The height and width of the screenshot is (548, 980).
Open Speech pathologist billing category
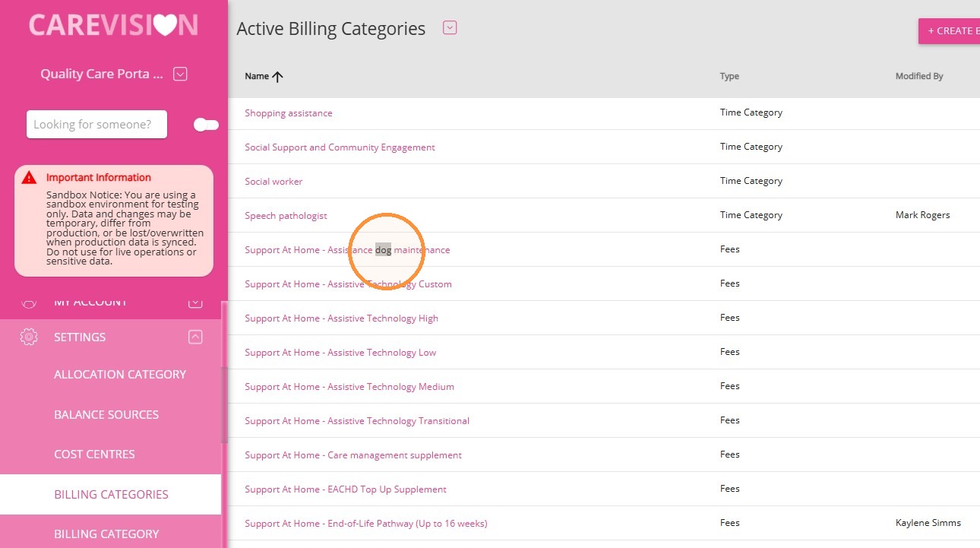click(286, 216)
